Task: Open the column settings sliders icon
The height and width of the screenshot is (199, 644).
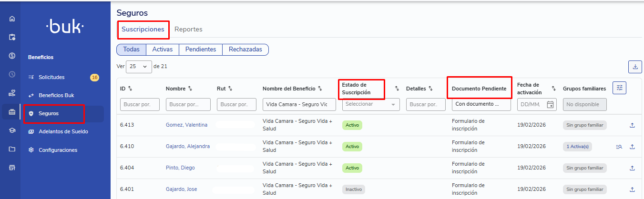Action: [x=619, y=88]
